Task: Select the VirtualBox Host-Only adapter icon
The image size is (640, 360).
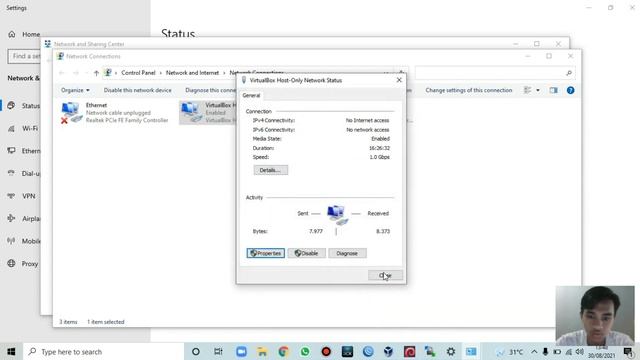Action: (191, 112)
